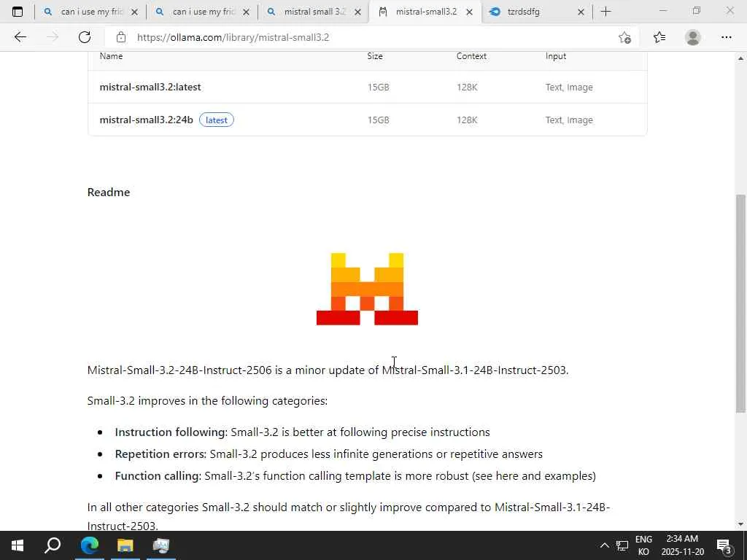
Task: Switch to the 'mistral small 3.2' search tab
Action: tap(313, 12)
